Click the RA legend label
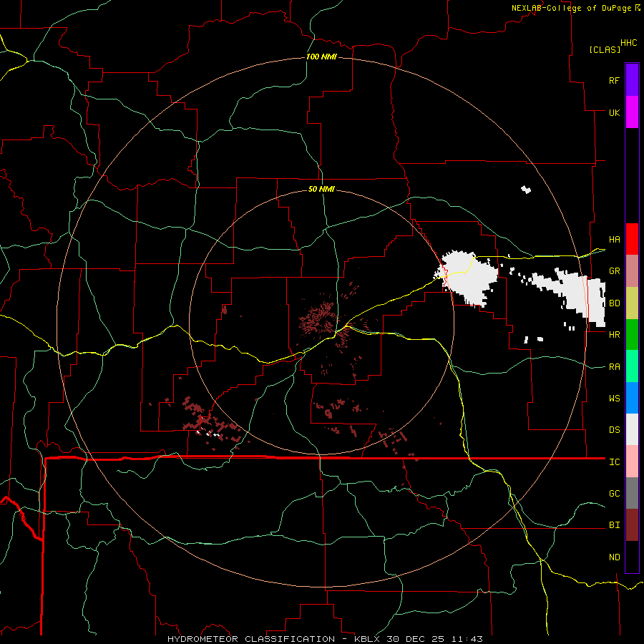644x644 pixels. click(614, 367)
